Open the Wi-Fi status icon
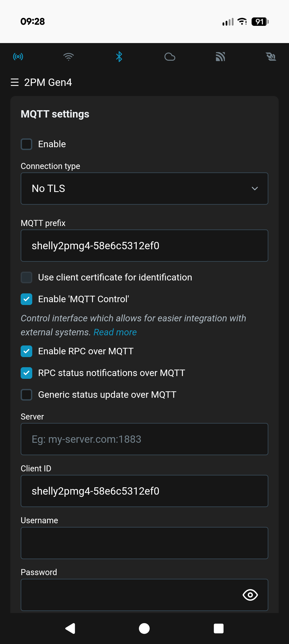The height and width of the screenshot is (644, 289). (x=68, y=57)
